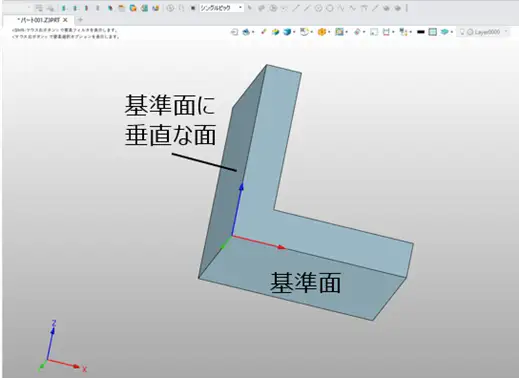This screenshot has height=378, width=519.
Task: Click the blue Z axis arrow on the model origin
Action: click(237, 208)
